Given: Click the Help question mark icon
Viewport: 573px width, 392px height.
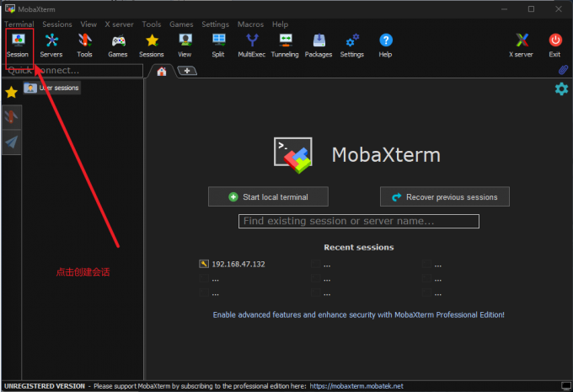Looking at the screenshot, I should (x=386, y=46).
